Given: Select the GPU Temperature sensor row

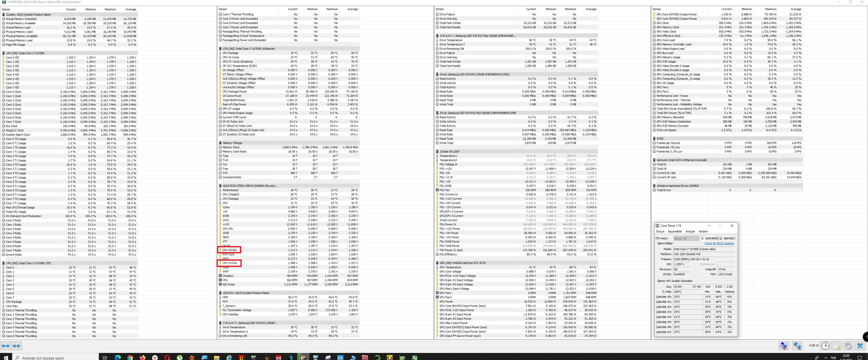Looking at the screenshot, I should click(516, 267).
